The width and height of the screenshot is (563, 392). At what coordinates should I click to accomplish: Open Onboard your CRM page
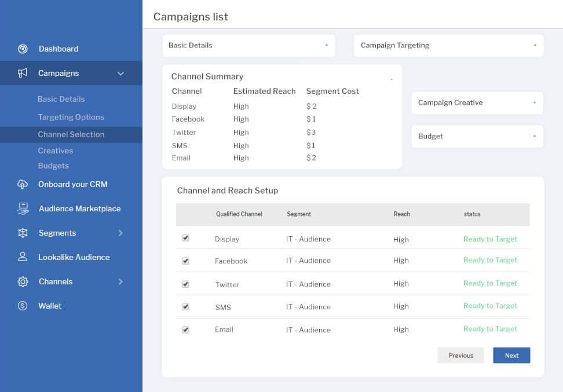pos(73,184)
